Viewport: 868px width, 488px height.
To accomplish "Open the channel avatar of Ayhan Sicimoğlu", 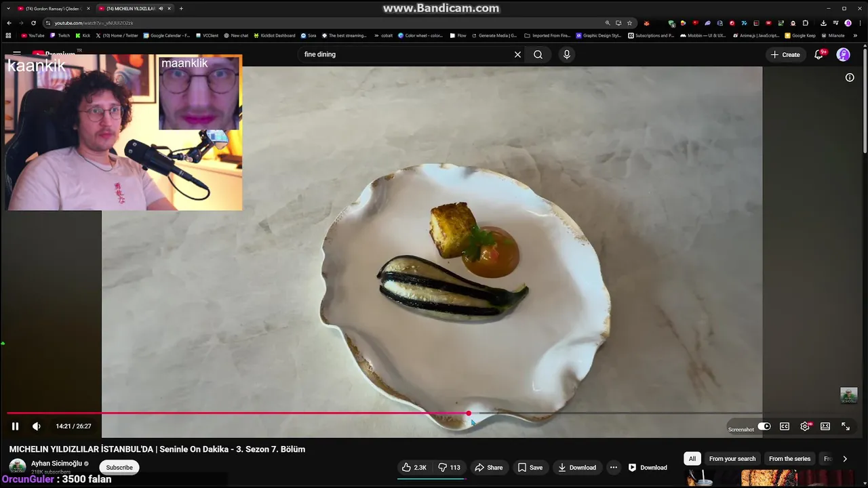I will (18, 466).
